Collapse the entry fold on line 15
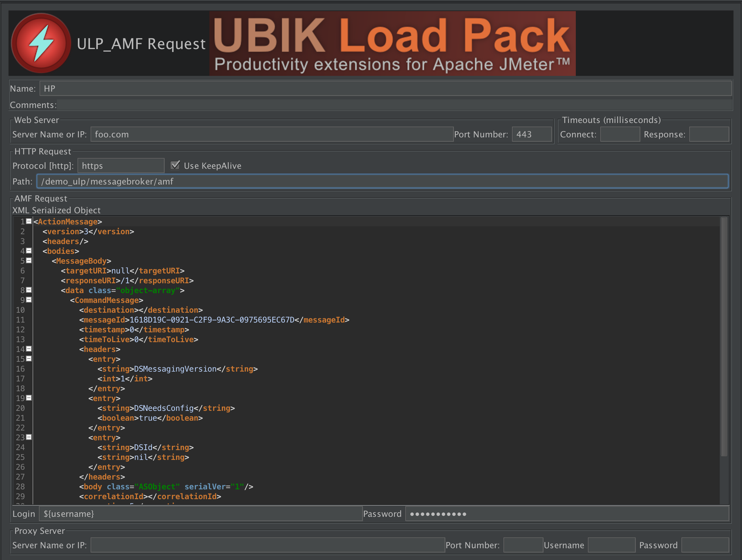 (x=29, y=359)
